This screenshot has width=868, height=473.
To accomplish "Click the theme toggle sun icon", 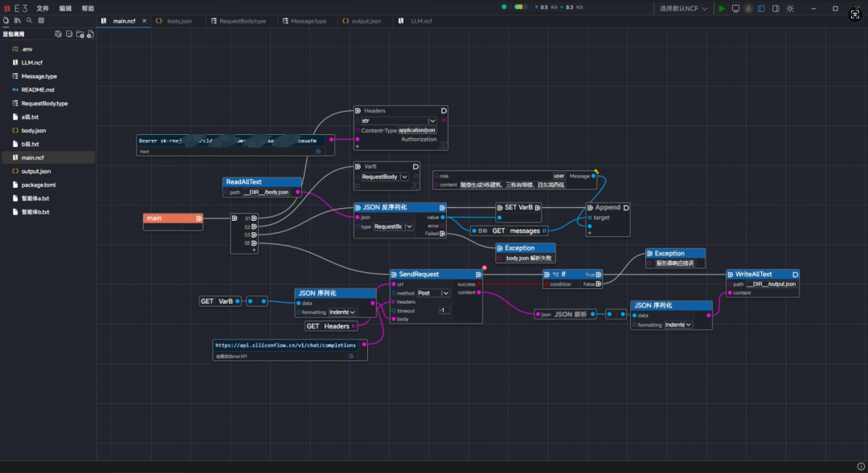I will point(790,8).
